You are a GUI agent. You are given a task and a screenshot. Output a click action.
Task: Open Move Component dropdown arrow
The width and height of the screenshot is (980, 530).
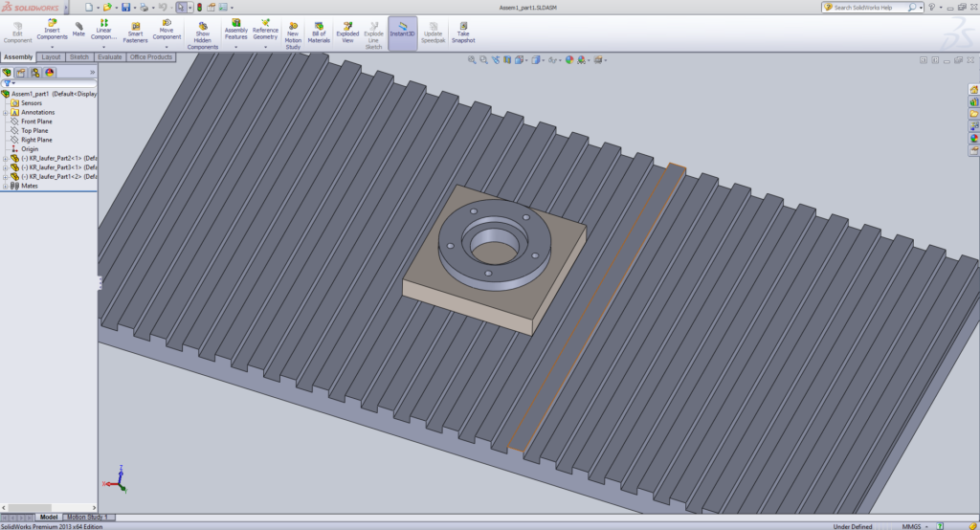pyautogui.click(x=167, y=48)
